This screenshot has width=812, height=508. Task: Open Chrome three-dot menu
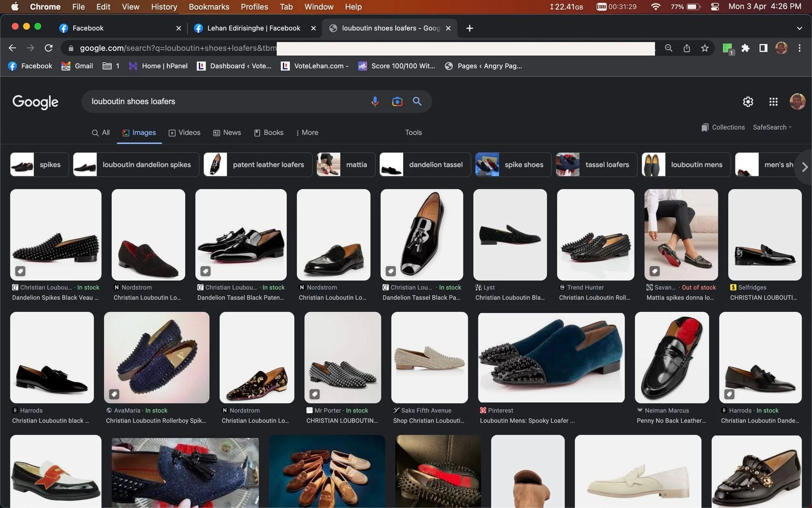[799, 48]
